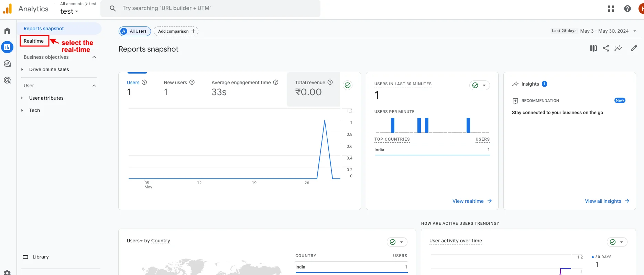Collapse the Business objectives section
This screenshot has height=275, width=644.
coord(94,57)
